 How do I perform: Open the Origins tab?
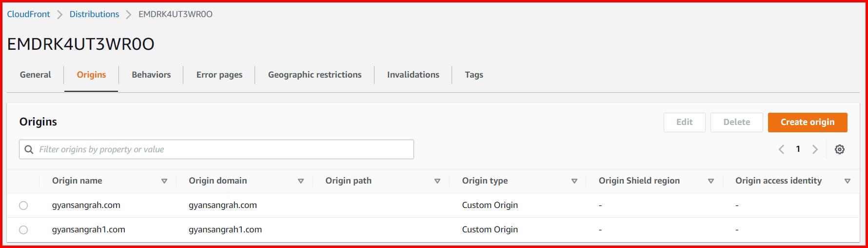[x=91, y=75]
